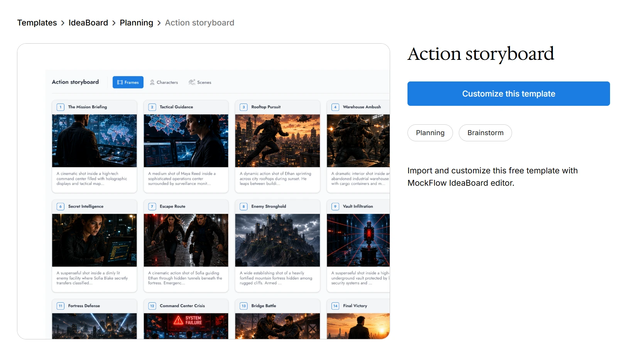Click the "Tactical Guidance" frame title
The width and height of the screenshot is (644, 356).
176,107
